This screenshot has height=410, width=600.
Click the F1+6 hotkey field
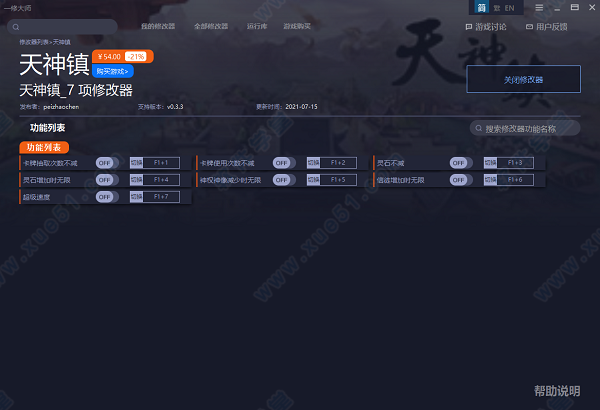(515, 180)
